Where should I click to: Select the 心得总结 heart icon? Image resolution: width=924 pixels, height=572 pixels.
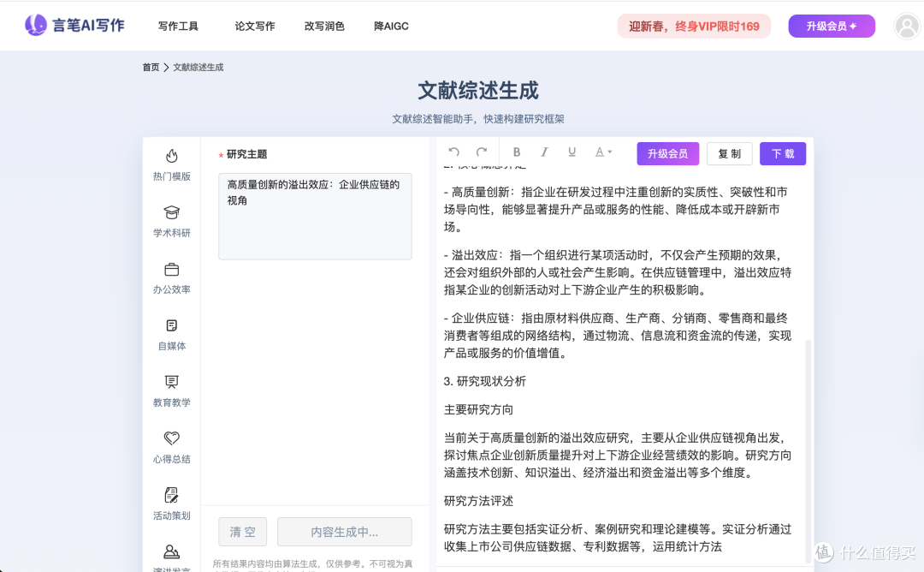(x=171, y=438)
